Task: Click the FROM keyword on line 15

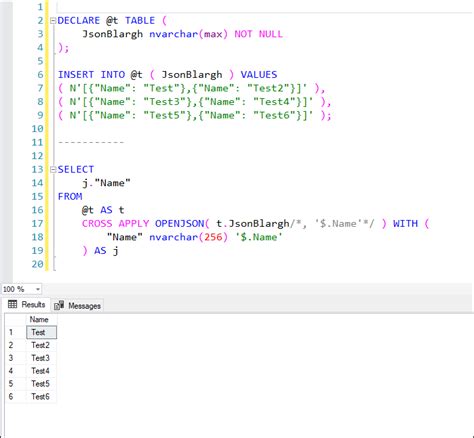Action: coord(70,197)
